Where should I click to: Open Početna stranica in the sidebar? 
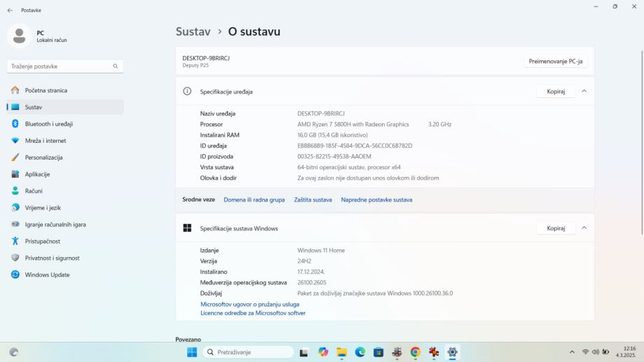(x=65, y=90)
